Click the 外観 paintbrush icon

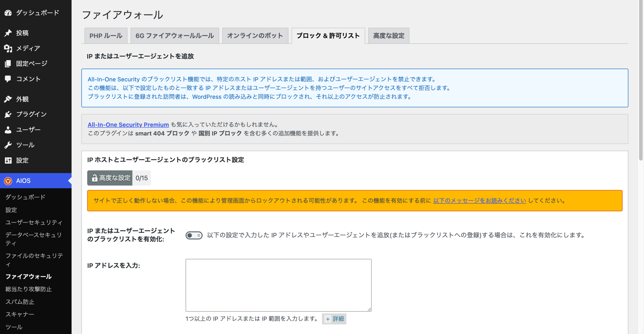(8, 99)
